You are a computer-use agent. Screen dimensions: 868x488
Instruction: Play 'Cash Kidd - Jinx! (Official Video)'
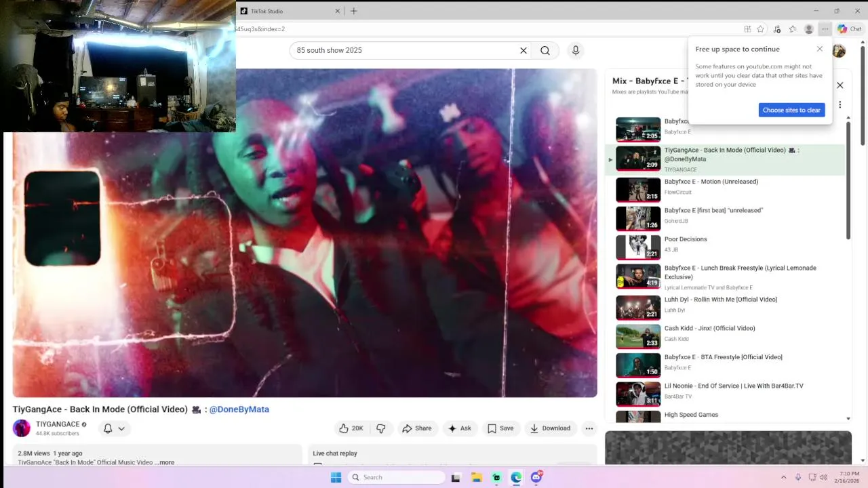click(x=726, y=336)
